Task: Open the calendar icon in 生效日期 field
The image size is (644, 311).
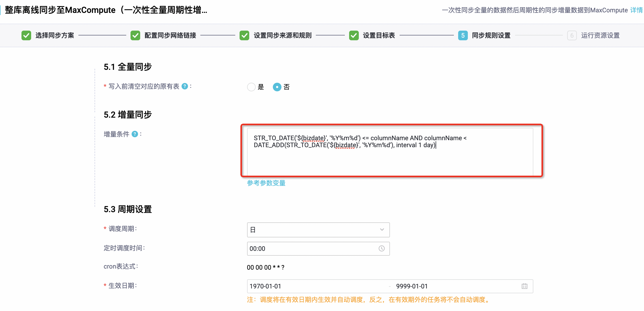Action: (x=524, y=286)
